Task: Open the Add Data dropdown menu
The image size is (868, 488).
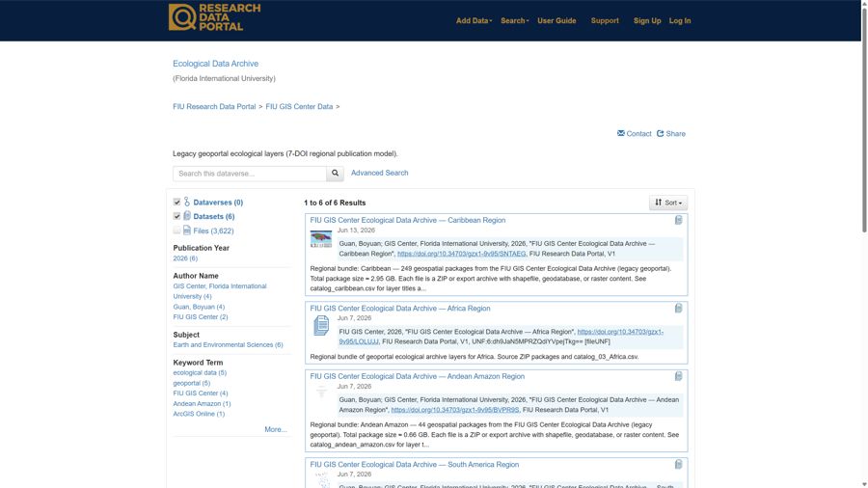Action: coord(474,20)
